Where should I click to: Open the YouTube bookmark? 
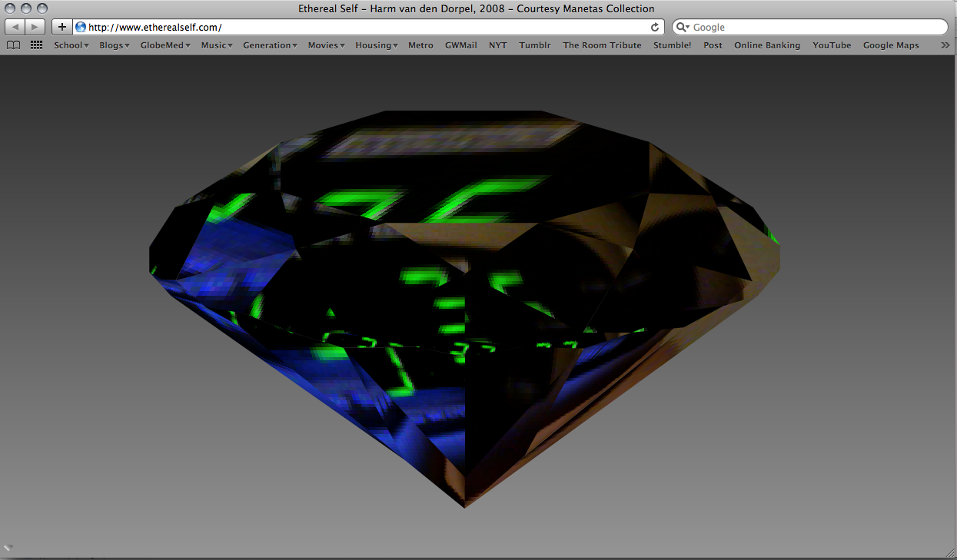[x=832, y=45]
